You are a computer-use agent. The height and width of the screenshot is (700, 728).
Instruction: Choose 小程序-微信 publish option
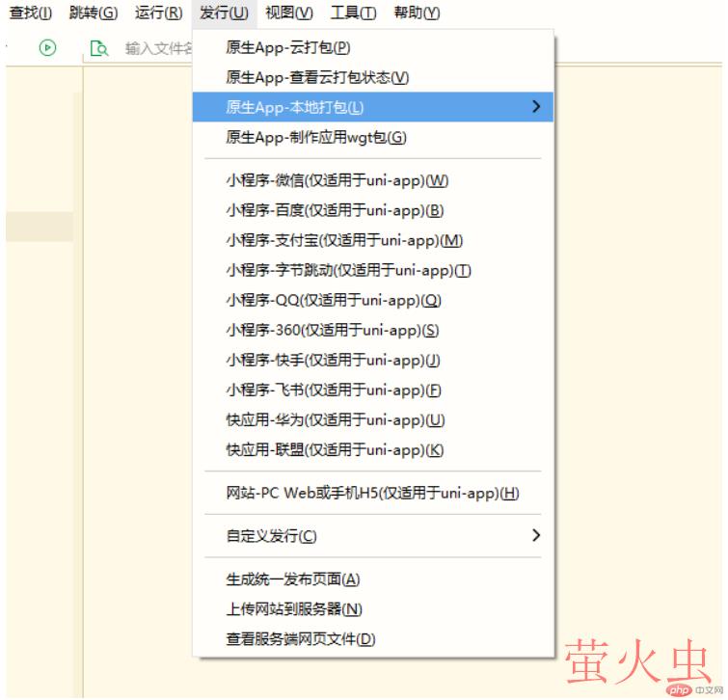pos(373,180)
